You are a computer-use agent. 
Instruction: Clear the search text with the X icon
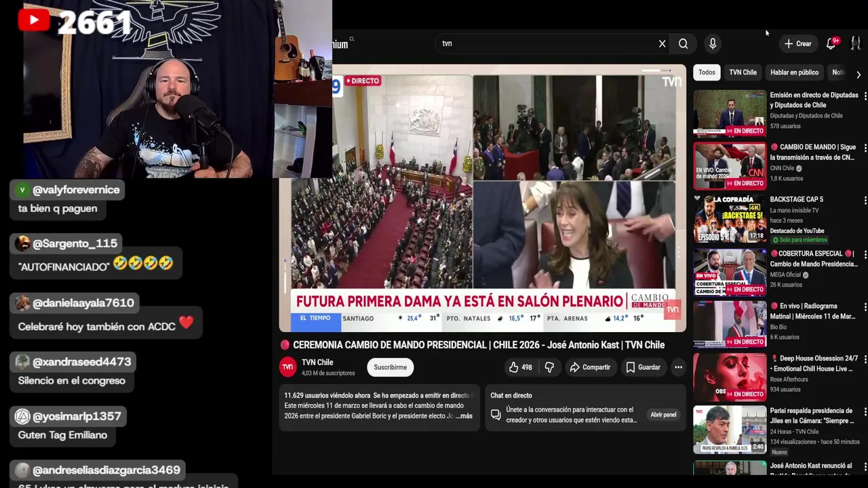pyautogui.click(x=662, y=43)
